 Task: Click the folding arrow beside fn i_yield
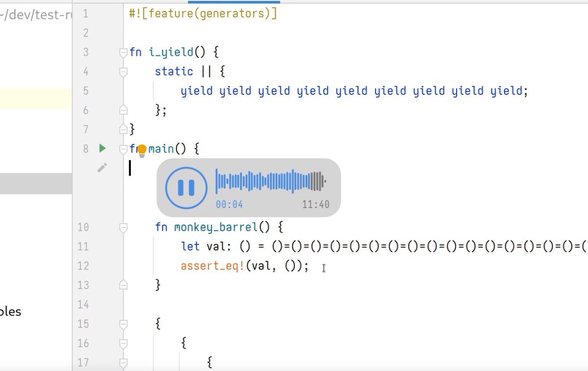click(x=122, y=52)
